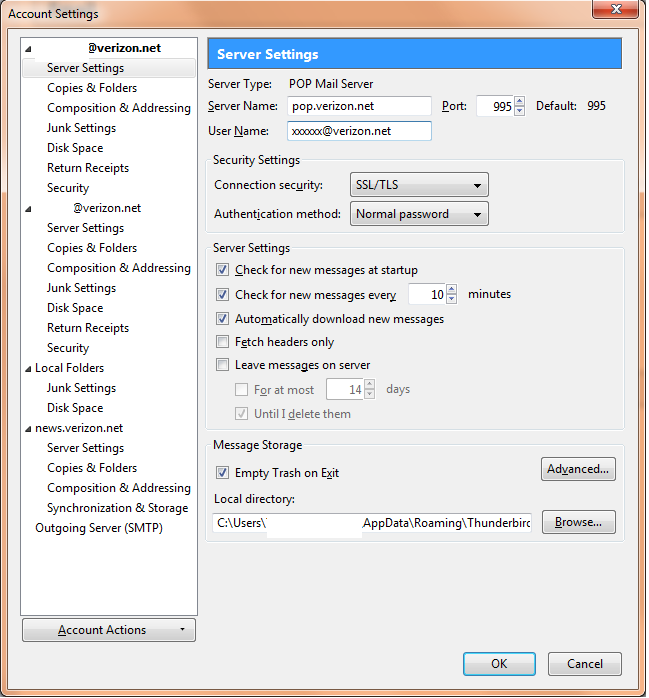Confirm settings with OK button
This screenshot has height=698, width=649.
pyautogui.click(x=499, y=664)
